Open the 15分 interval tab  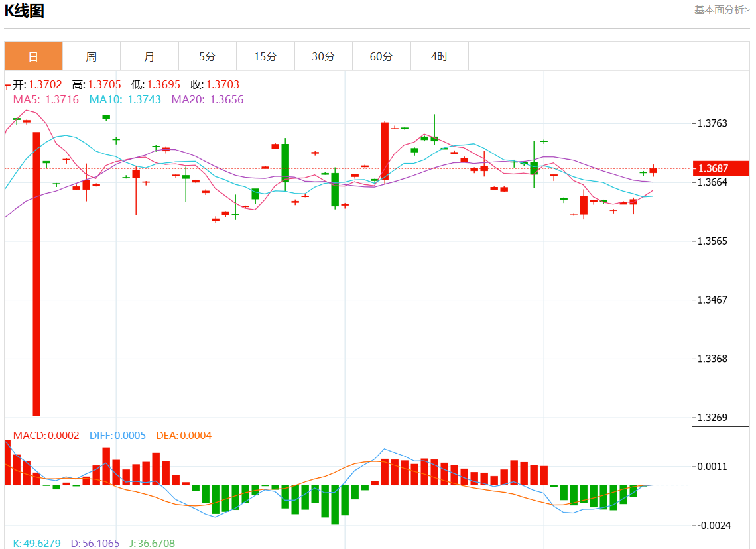click(x=266, y=56)
